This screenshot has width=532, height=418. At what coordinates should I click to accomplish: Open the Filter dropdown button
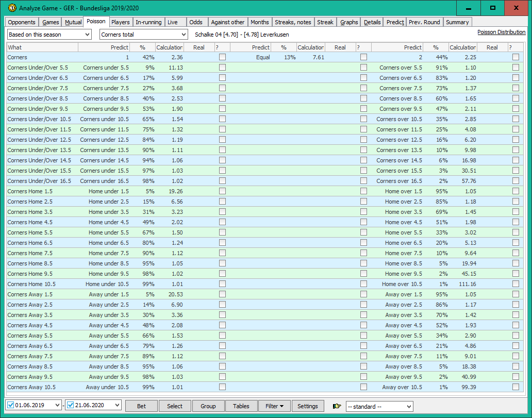(x=274, y=406)
